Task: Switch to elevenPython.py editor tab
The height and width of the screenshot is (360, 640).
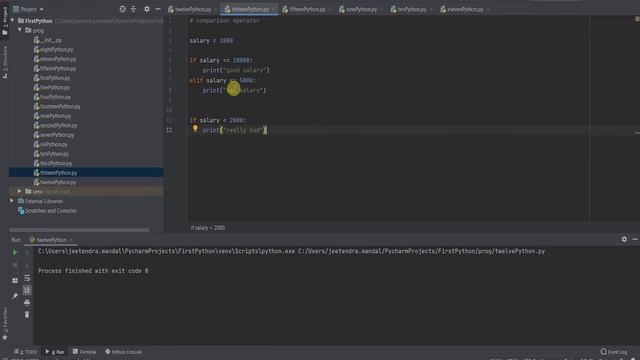Action: pos(464,9)
